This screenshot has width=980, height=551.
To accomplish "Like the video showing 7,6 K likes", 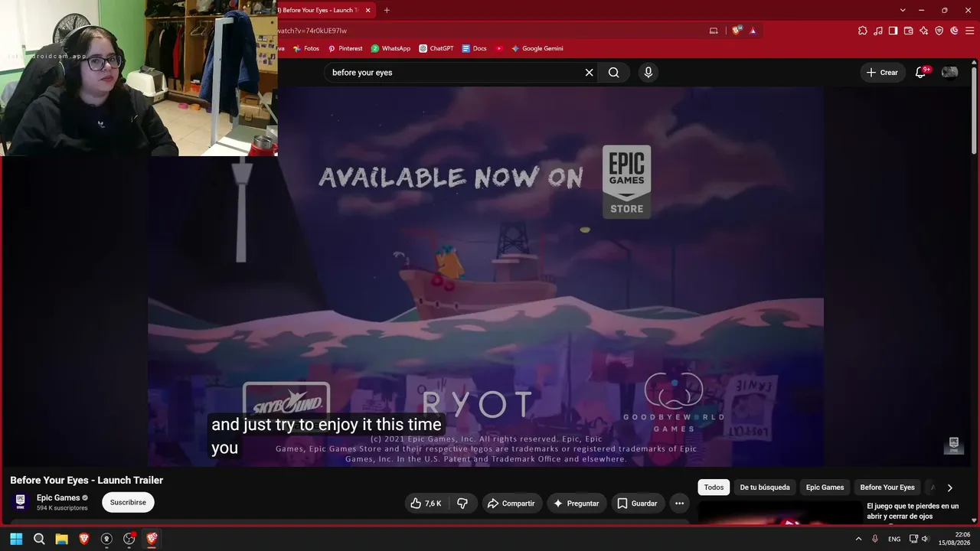I will coord(427,504).
